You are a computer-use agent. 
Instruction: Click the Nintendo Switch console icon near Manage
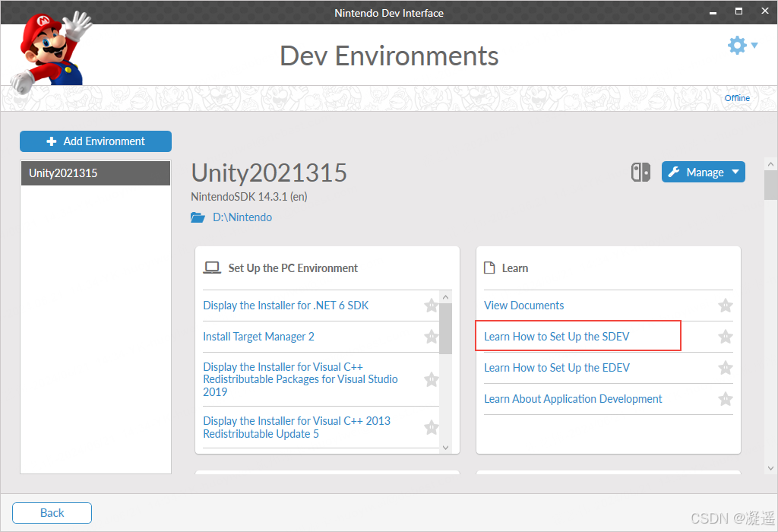click(x=640, y=172)
